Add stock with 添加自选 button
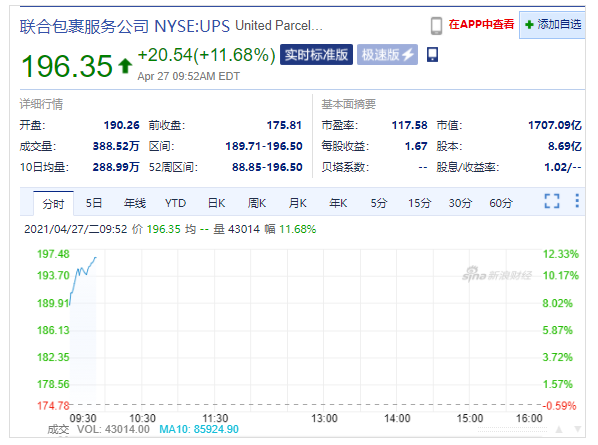 (x=552, y=25)
